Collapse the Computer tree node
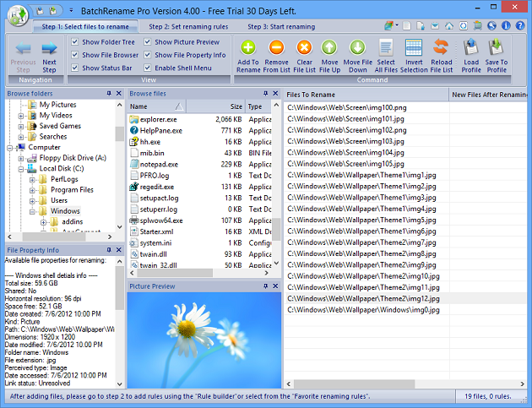Image resolution: width=532 pixels, height=408 pixels. click(10, 148)
